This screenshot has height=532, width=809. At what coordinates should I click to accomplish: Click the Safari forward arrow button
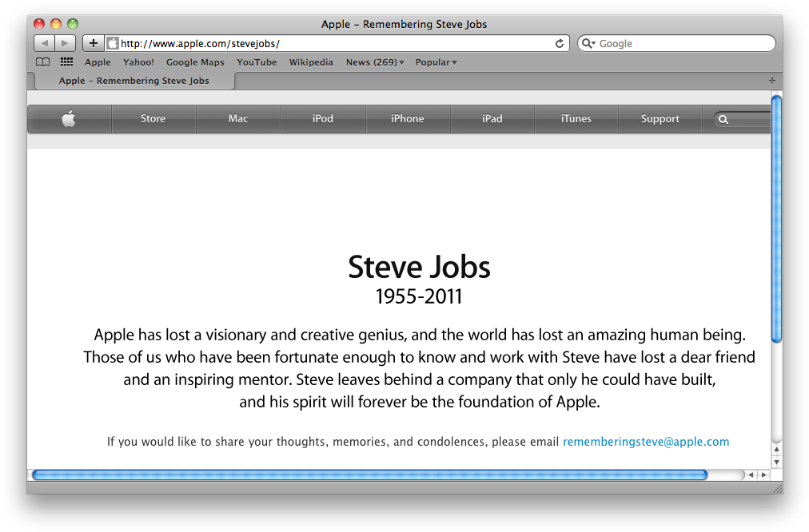[x=66, y=43]
